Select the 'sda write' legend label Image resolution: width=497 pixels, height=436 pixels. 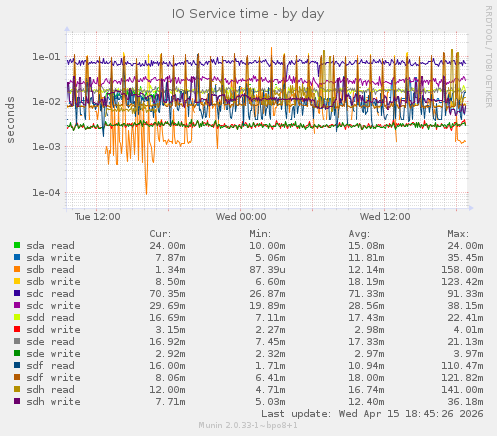pyautogui.click(x=53, y=258)
